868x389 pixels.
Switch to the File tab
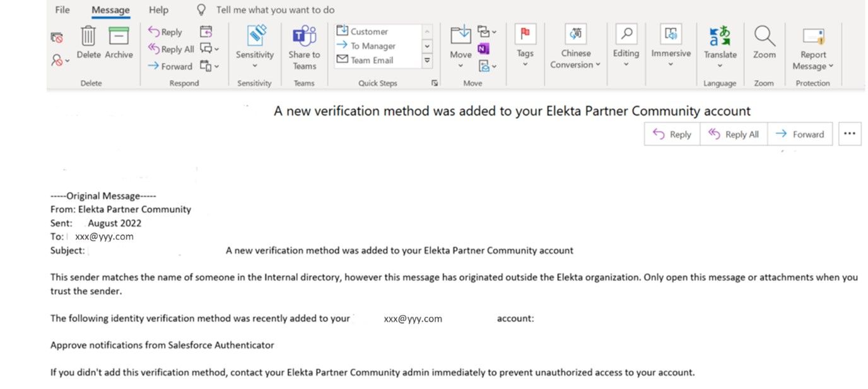point(61,9)
